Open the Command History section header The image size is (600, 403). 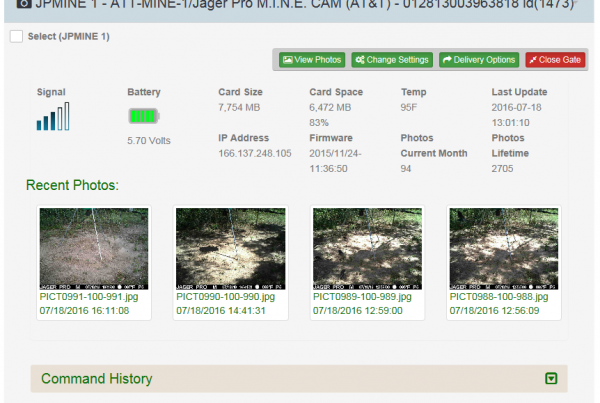pos(299,379)
